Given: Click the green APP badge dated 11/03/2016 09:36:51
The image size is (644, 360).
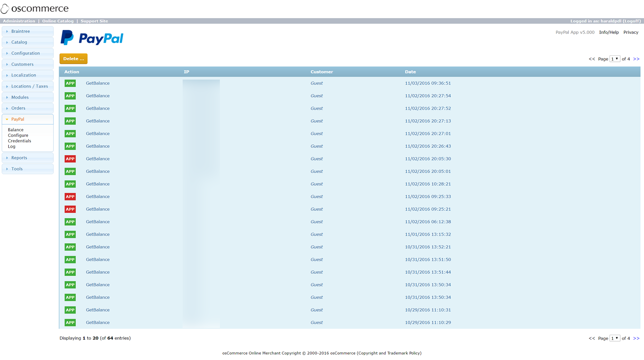Looking at the screenshot, I should click(x=70, y=83).
